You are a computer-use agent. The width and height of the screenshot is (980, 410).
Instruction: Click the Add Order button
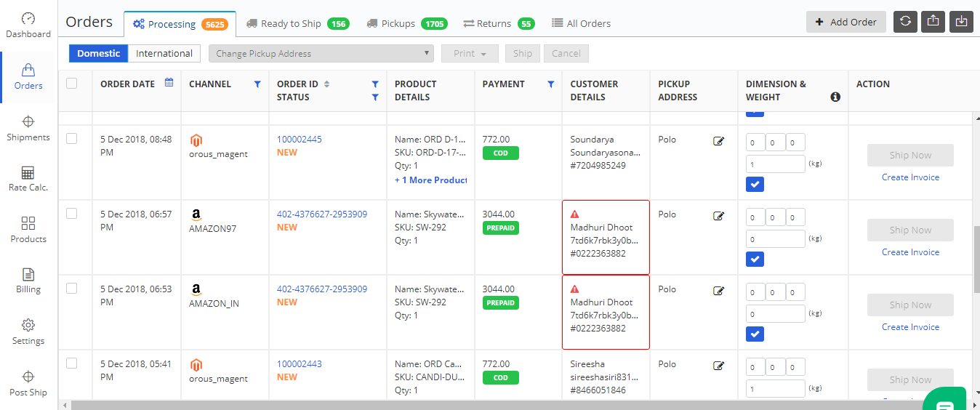pos(846,22)
